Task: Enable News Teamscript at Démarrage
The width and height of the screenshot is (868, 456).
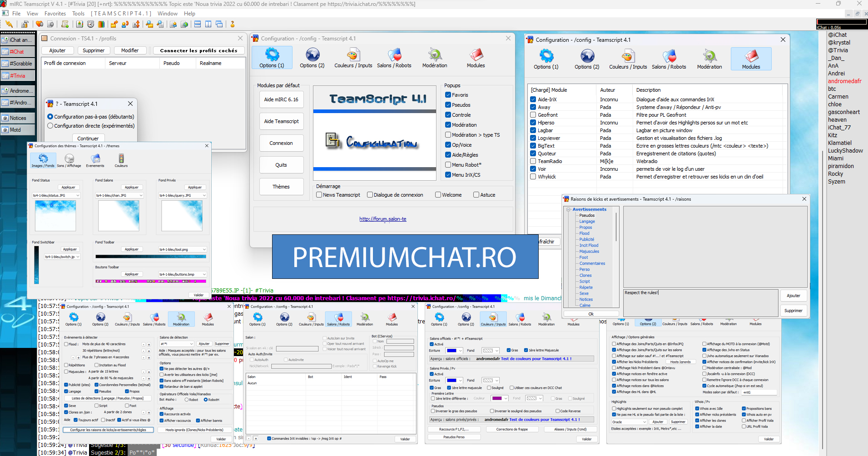Action: (x=319, y=195)
